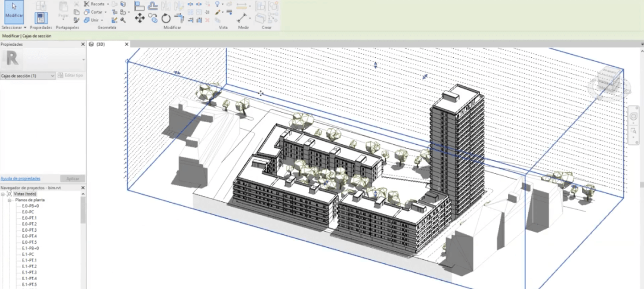The height and width of the screenshot is (289, 644).
Task: Click the Align tool icon
Action: (x=139, y=6)
